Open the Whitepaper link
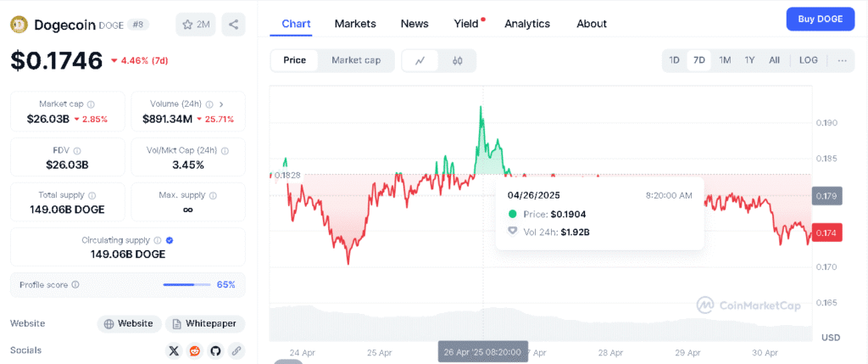Image resolution: width=868 pixels, height=364 pixels. tap(205, 323)
